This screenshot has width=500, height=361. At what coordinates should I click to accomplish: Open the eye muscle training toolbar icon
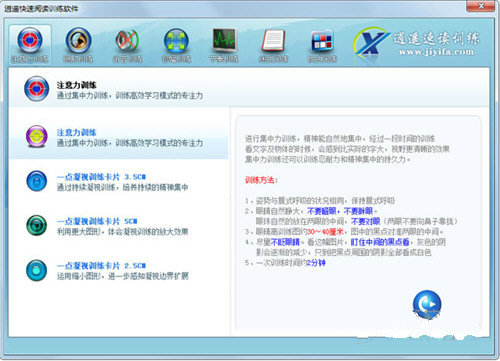click(x=78, y=41)
